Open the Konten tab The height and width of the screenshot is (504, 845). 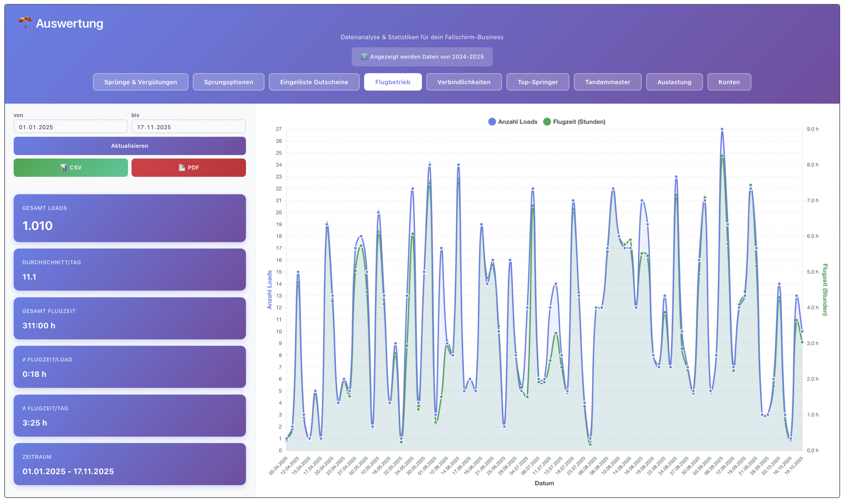pos(729,82)
